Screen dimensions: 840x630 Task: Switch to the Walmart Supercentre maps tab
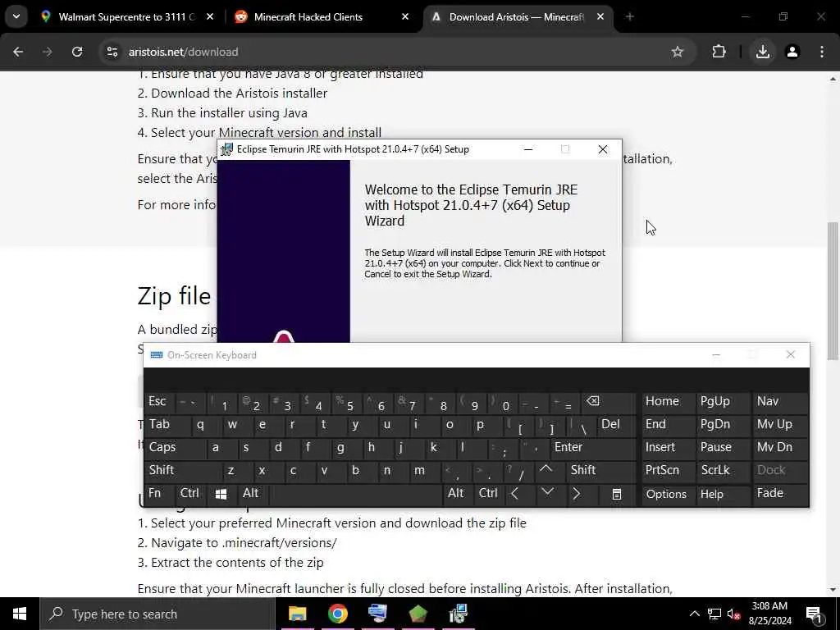tap(127, 17)
